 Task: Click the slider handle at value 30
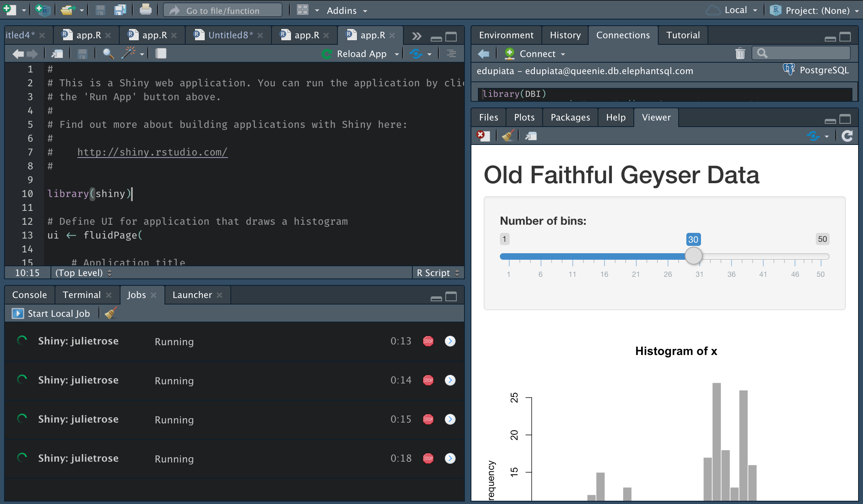693,256
